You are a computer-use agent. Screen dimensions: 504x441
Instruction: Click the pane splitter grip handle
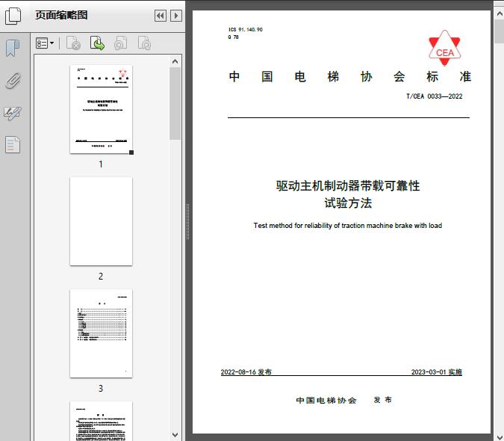pos(187,222)
